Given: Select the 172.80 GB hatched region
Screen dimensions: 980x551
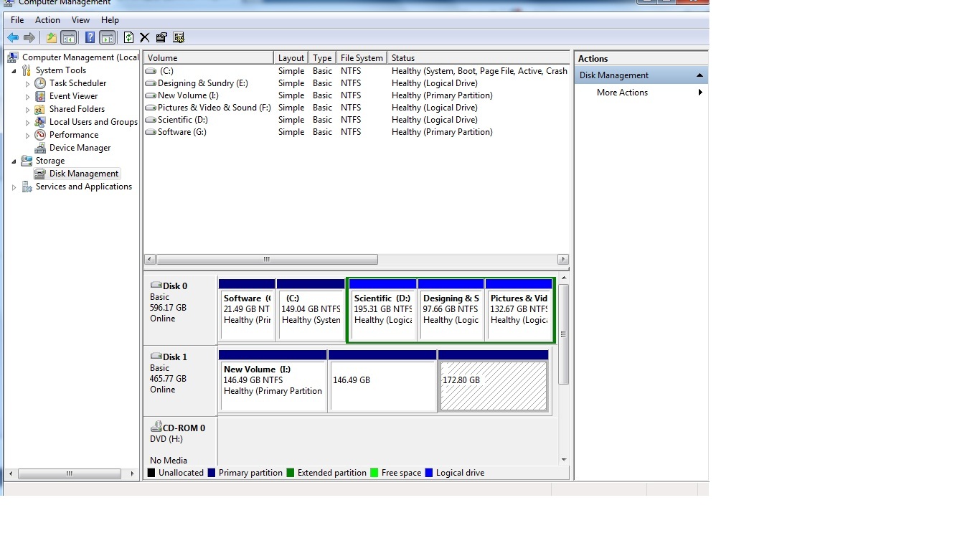Looking at the screenshot, I should (x=493, y=381).
